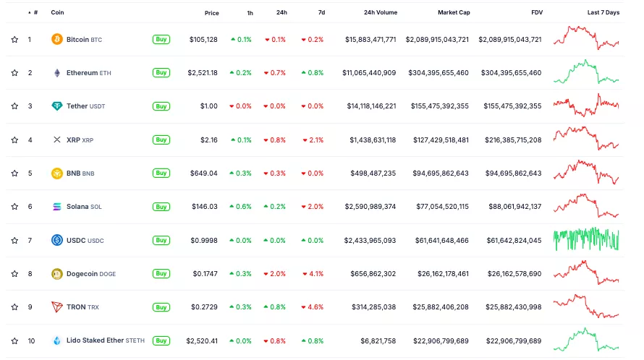
Task: Click the TRON red logo icon
Action: [56, 307]
